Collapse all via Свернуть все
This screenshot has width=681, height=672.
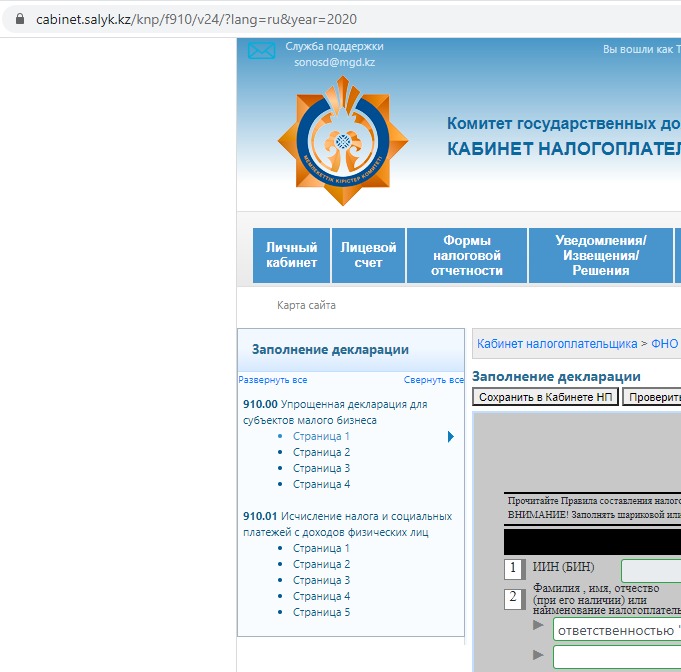coord(433,380)
